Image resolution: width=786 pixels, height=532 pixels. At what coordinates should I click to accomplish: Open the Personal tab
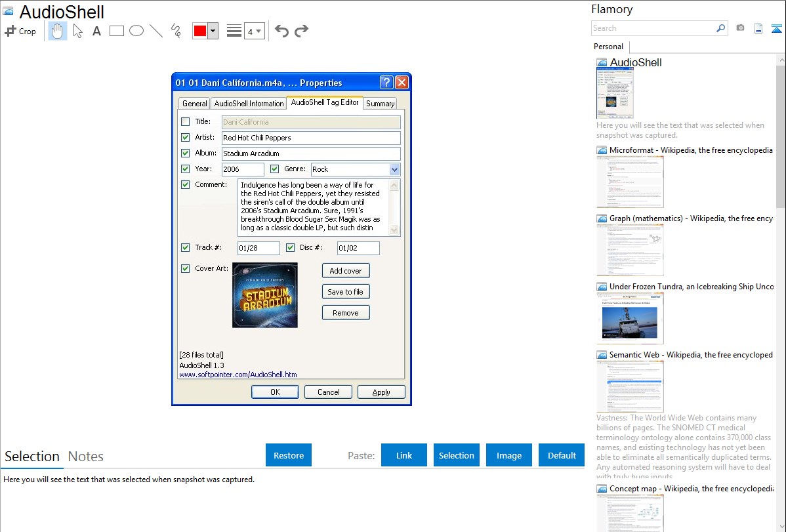[609, 47]
